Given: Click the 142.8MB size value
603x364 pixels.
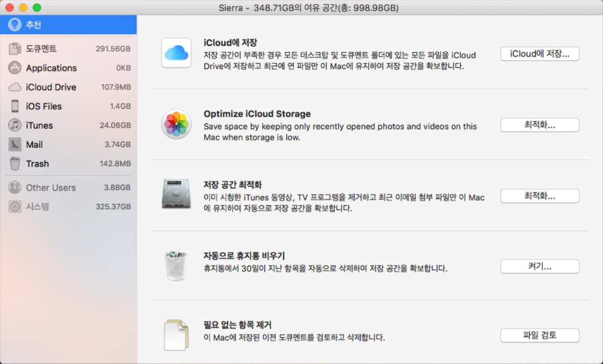Looking at the screenshot, I should click(x=115, y=164).
